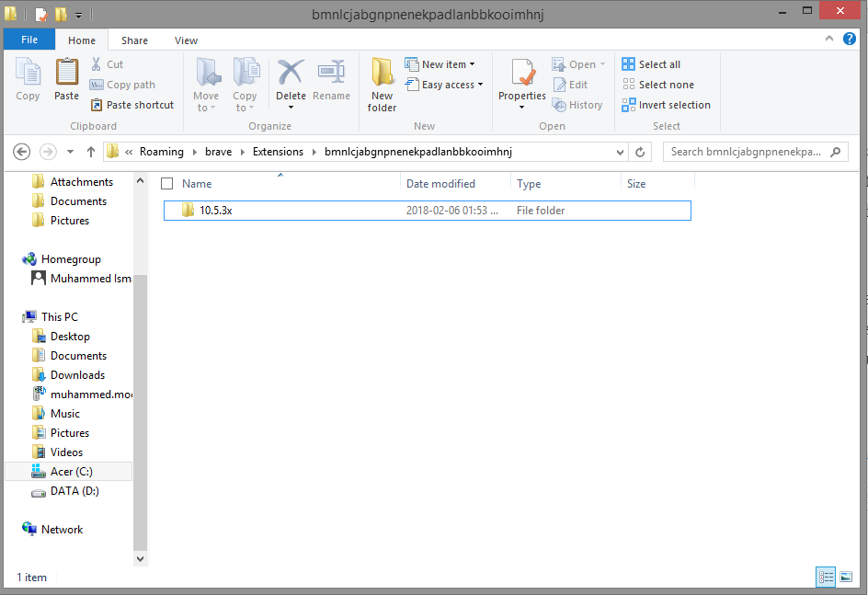Select This PC in navigation pane
This screenshot has height=595, width=868.
[59, 316]
